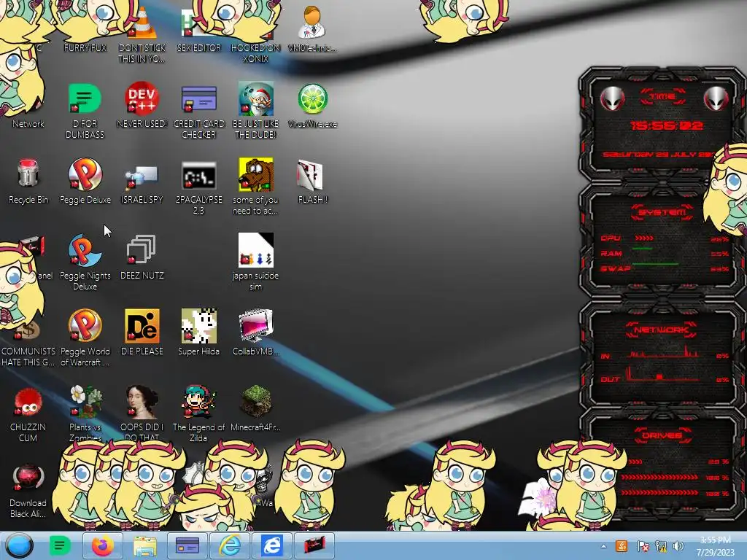Open the DONT STICK THIS IN YO... cone icon
Viewport: 747px width, 560px height.
tap(142, 34)
